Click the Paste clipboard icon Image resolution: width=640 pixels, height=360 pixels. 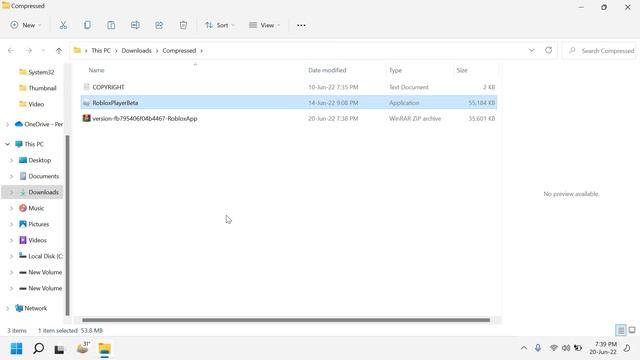[x=111, y=25]
